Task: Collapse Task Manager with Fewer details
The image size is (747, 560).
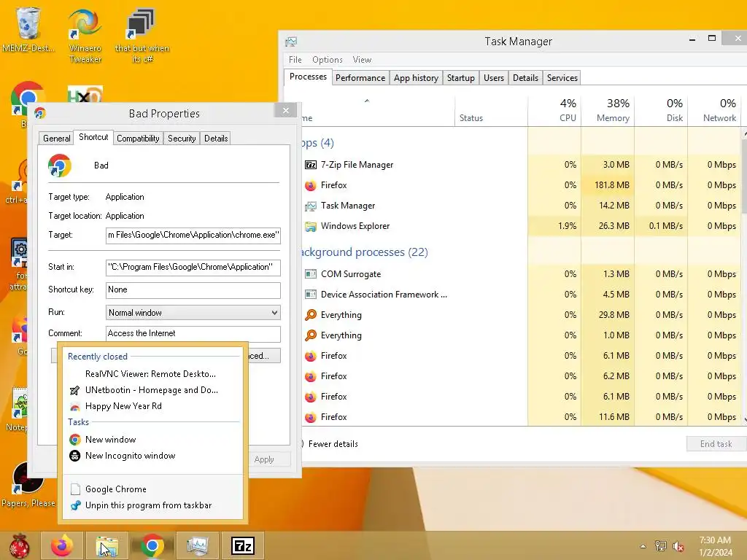Action: coord(330,444)
